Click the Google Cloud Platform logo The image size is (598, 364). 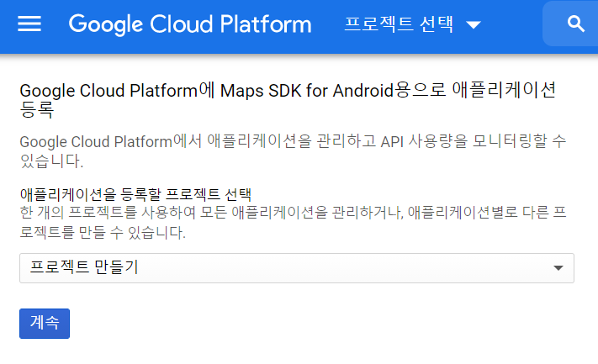point(190,24)
